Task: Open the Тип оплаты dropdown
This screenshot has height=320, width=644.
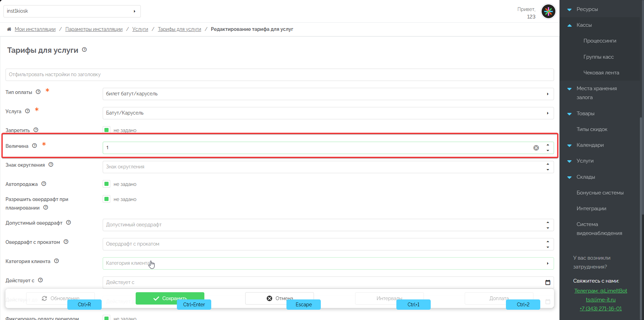Action: click(328, 94)
